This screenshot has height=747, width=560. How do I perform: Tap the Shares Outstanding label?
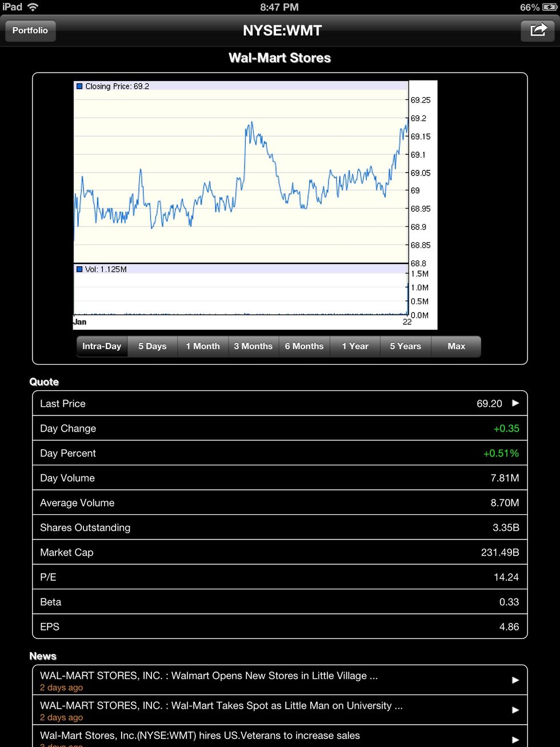pyautogui.click(x=85, y=528)
